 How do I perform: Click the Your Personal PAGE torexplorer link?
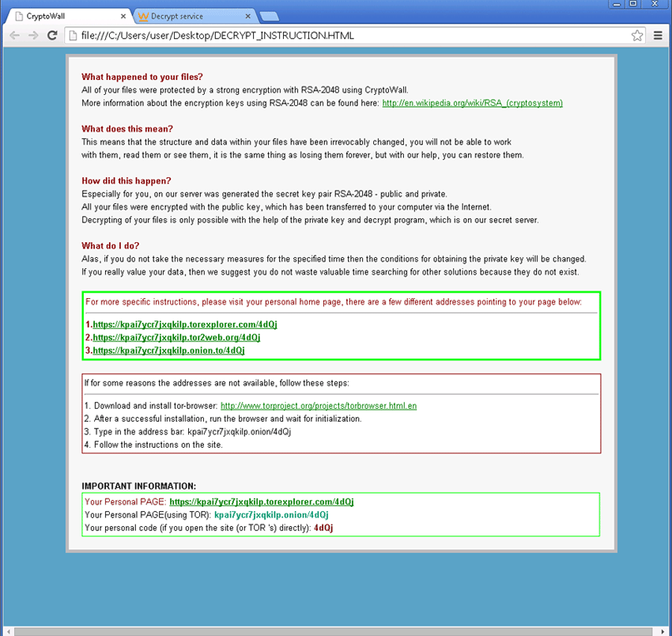click(261, 502)
